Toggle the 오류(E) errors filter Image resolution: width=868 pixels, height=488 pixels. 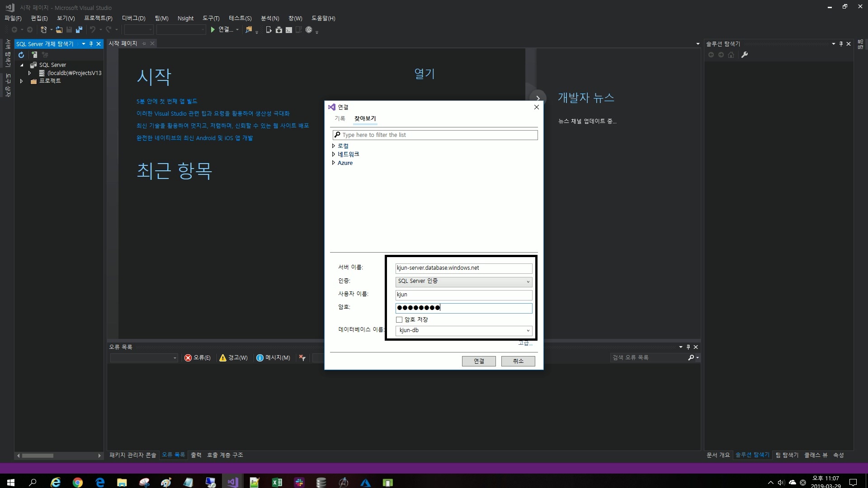[x=198, y=358]
